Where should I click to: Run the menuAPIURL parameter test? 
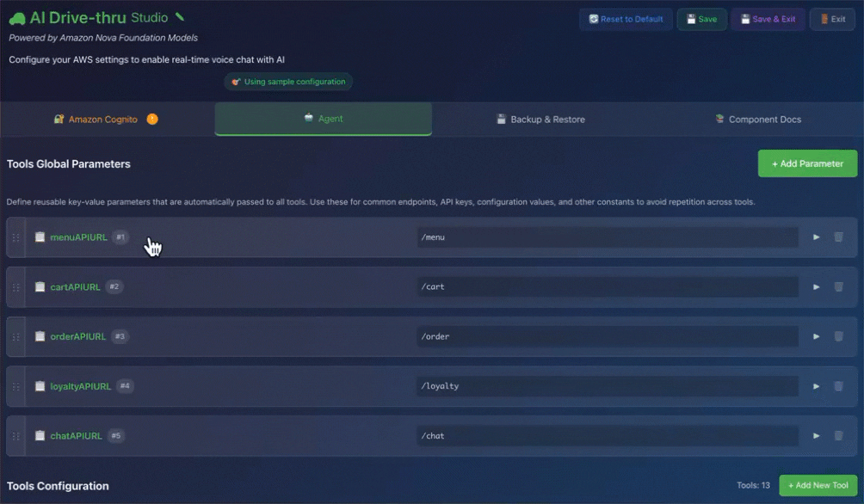pos(816,237)
